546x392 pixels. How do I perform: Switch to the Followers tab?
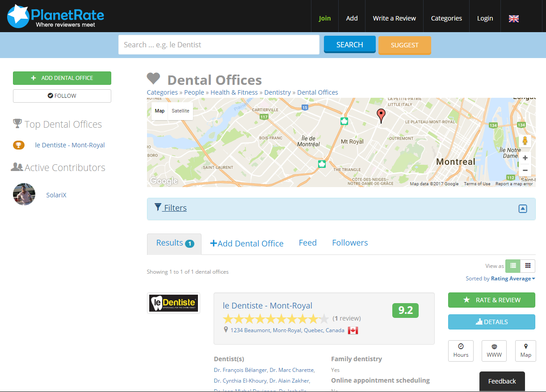(x=350, y=243)
